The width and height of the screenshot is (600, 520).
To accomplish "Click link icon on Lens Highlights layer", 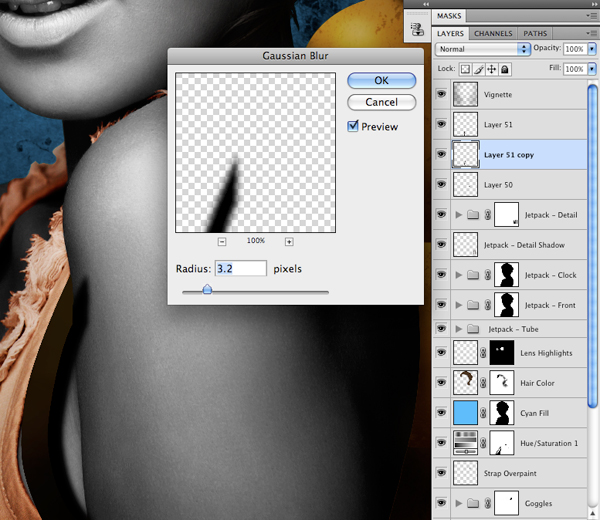I will point(483,353).
